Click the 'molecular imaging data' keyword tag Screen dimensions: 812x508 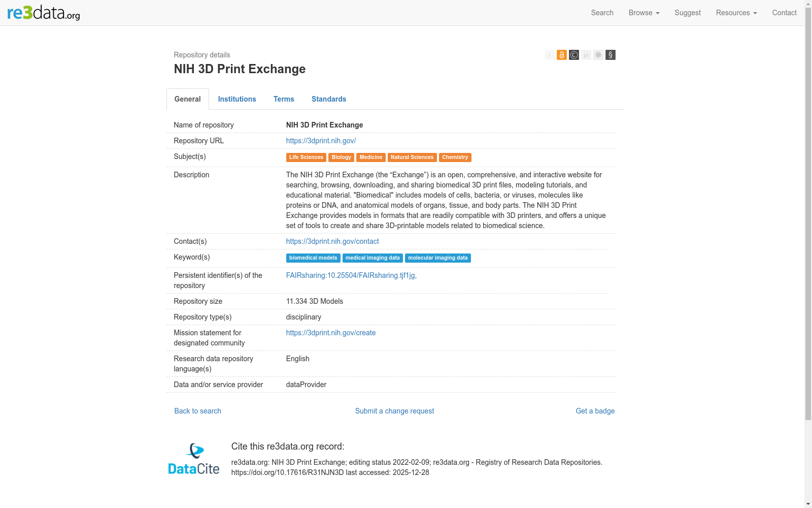pyautogui.click(x=438, y=258)
